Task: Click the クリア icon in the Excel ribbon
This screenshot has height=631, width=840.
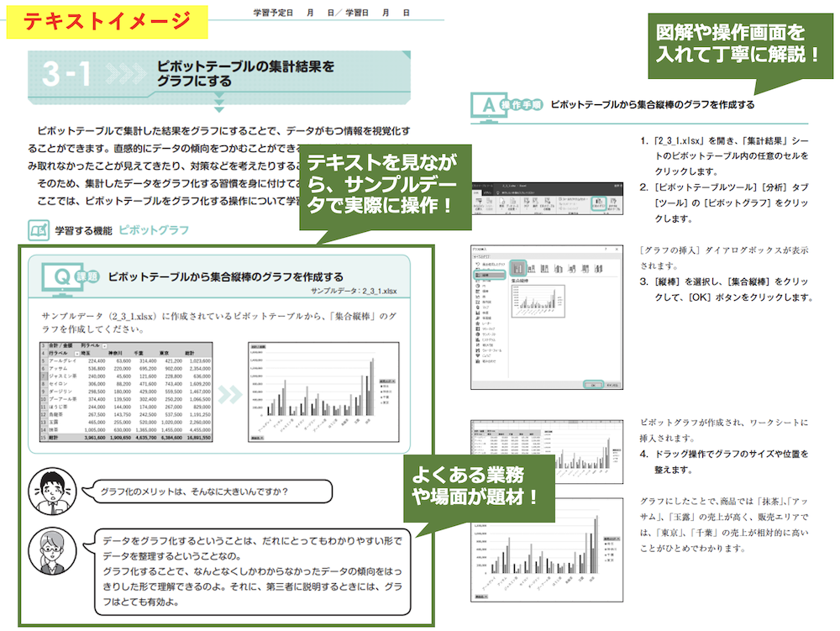Action: (x=527, y=203)
